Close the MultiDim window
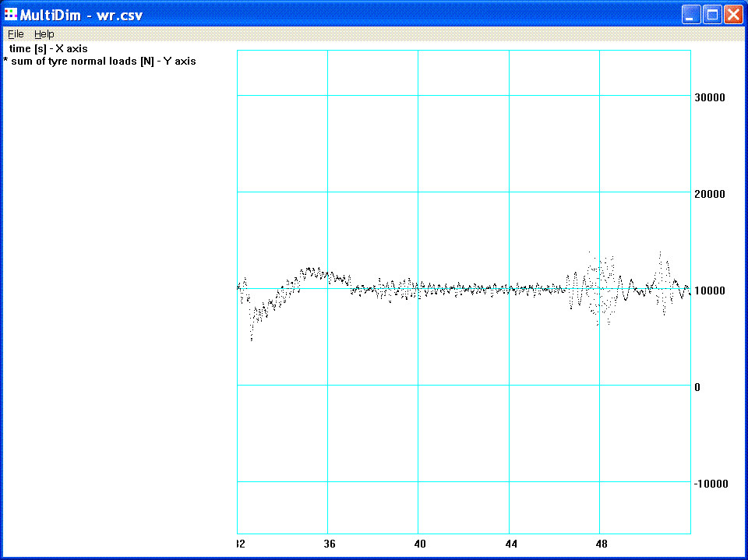 click(733, 15)
